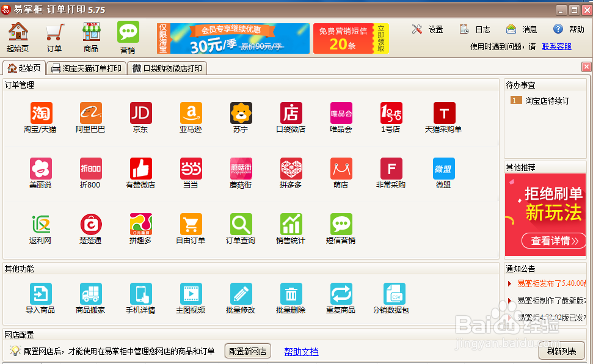Image resolution: width=593 pixels, height=364 pixels.
Task: Open the 主图视频 video icon
Action: pos(191,294)
